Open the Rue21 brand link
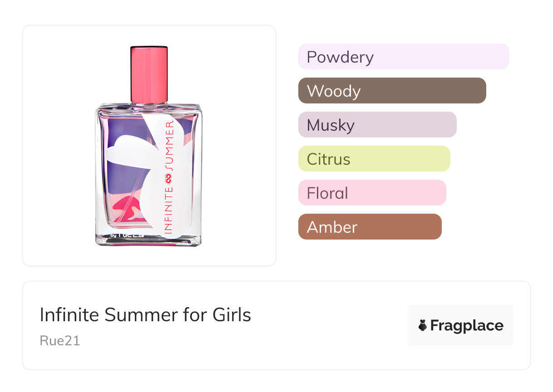The width and height of the screenshot is (553, 392). point(60,341)
